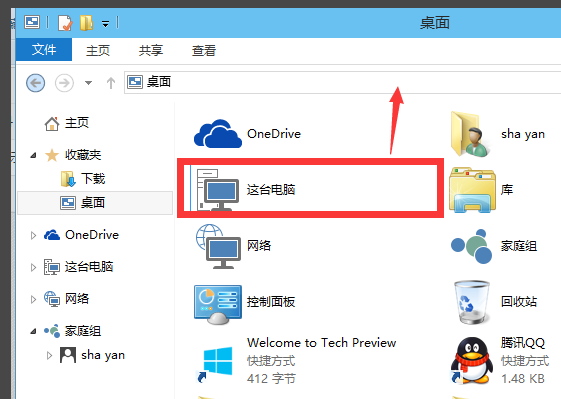
Task: Switch to the 主页 ribbon tab
Action: point(98,50)
